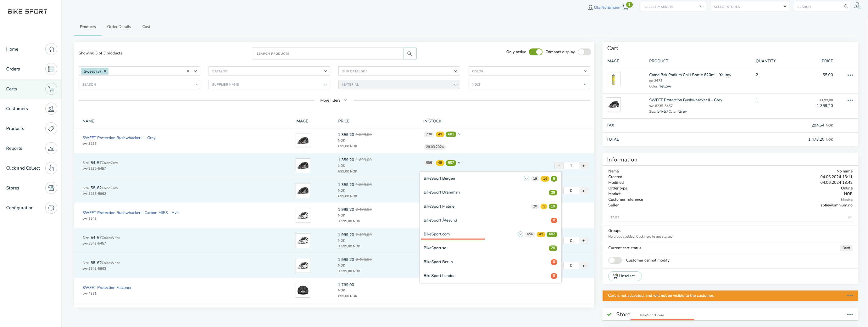Increase quantity for size 54-57 White

point(584,241)
